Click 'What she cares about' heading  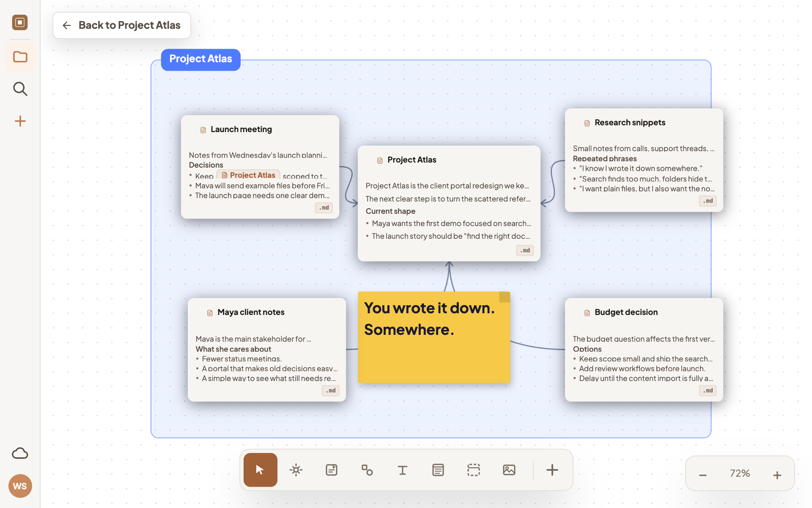(x=233, y=349)
